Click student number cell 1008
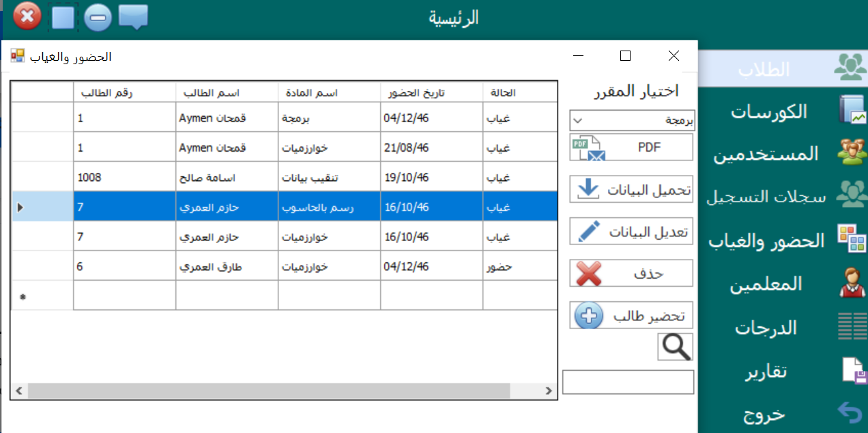Viewport: 868px width, 433px height. coord(124,177)
